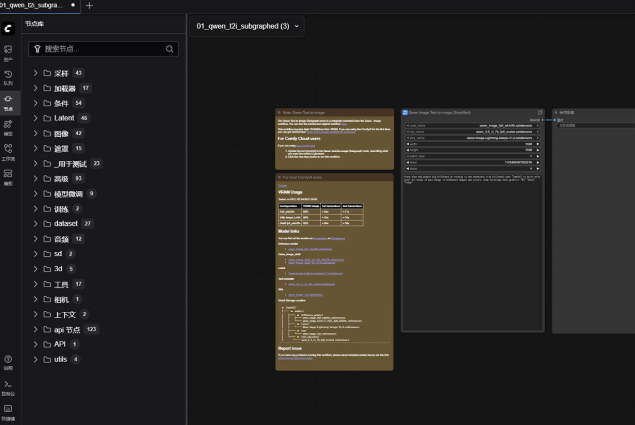Click the 123 count badge next to api 节点
This screenshot has width=635, height=425.
[92, 329]
